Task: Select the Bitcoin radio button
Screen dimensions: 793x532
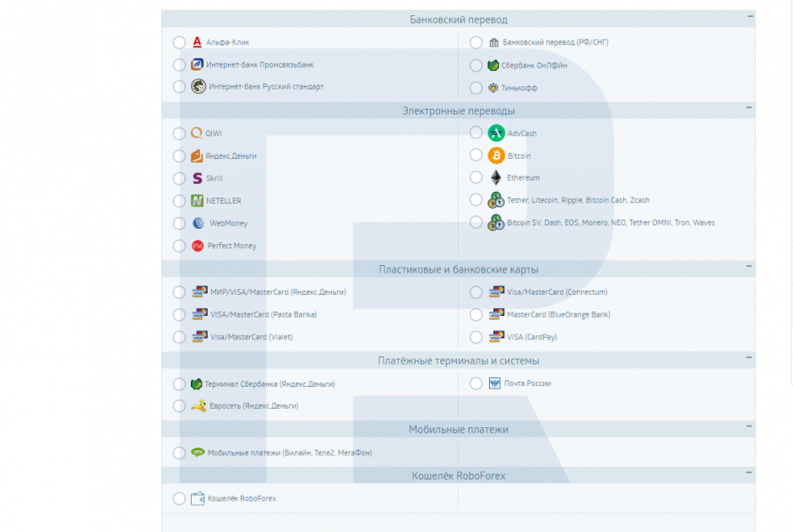Action: 476,155
